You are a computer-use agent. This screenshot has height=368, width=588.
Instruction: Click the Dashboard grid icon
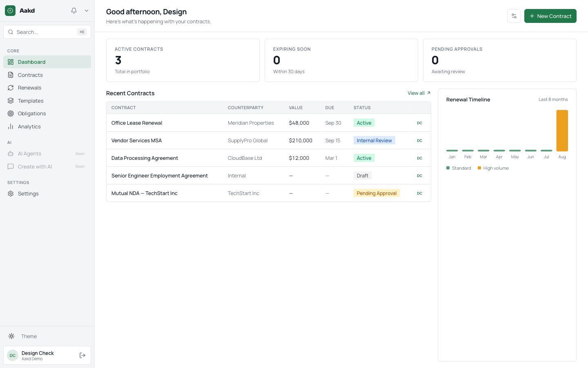(11, 62)
